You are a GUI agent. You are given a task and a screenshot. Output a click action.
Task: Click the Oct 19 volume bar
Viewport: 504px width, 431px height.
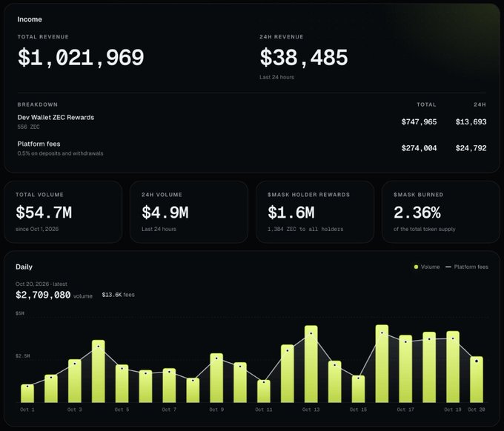[x=453, y=367]
